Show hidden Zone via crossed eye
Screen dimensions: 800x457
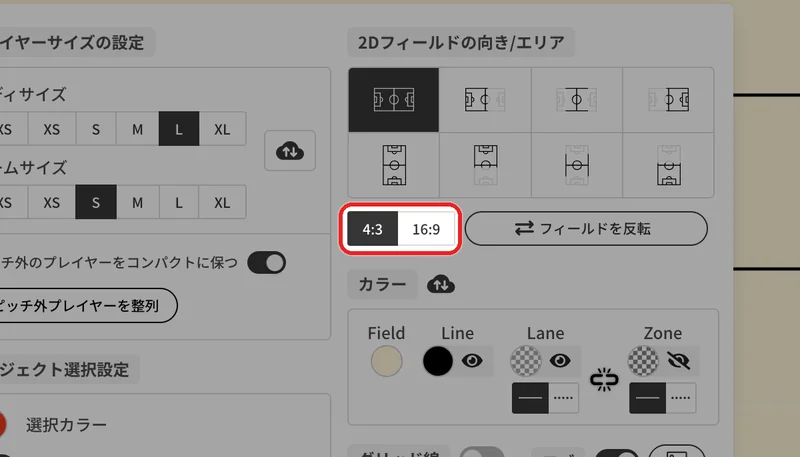point(678,361)
